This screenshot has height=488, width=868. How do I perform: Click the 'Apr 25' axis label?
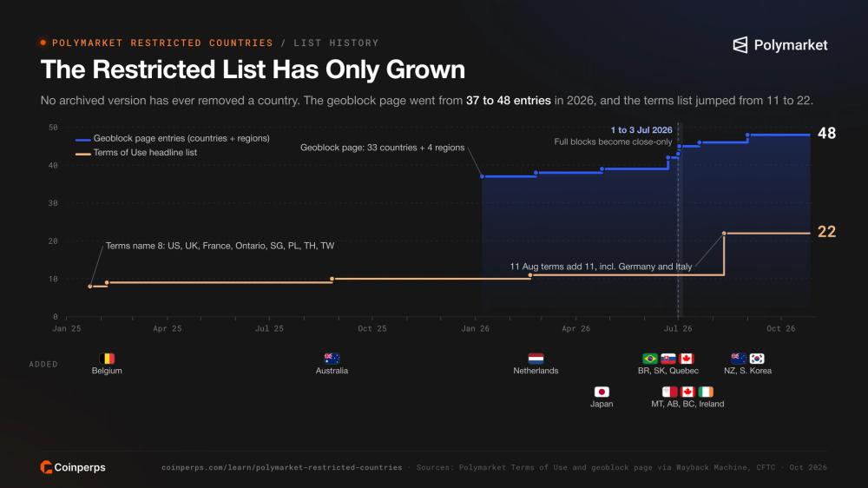click(x=168, y=328)
